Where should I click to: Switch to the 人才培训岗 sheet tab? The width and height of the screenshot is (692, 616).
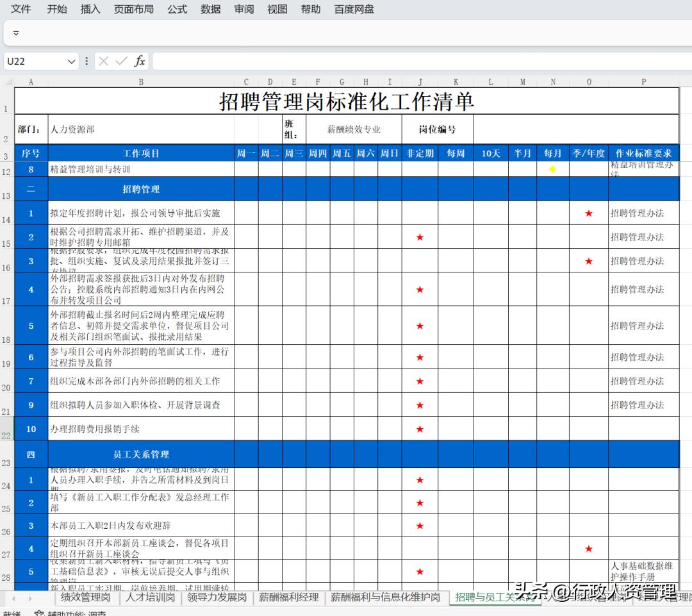pyautogui.click(x=149, y=597)
